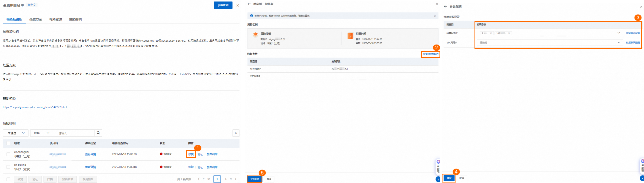Click the 华东2（上海）region text in 风险实例 card
644x183 pixels.
pos(273,43)
